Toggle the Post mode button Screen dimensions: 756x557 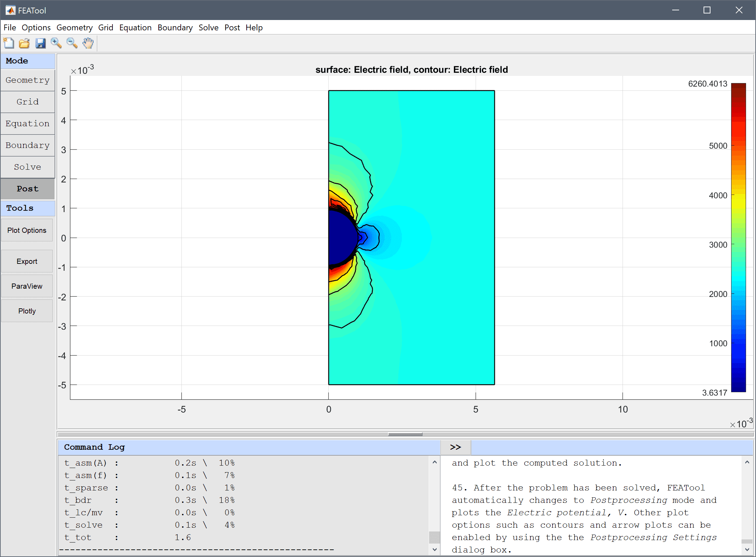click(x=28, y=189)
